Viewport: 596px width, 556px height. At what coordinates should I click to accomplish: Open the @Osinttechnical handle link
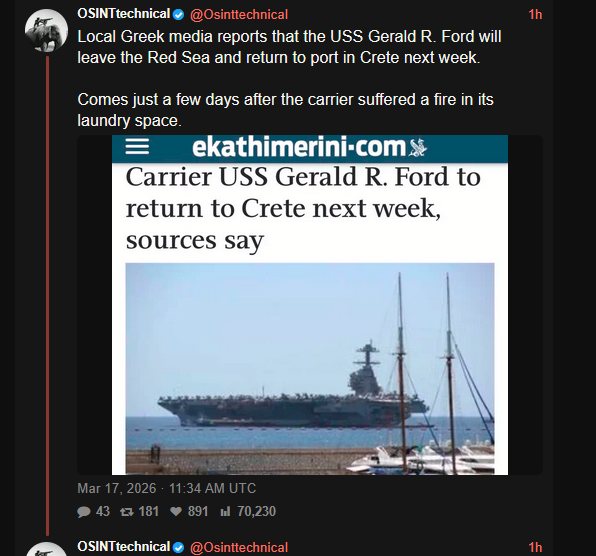point(239,15)
